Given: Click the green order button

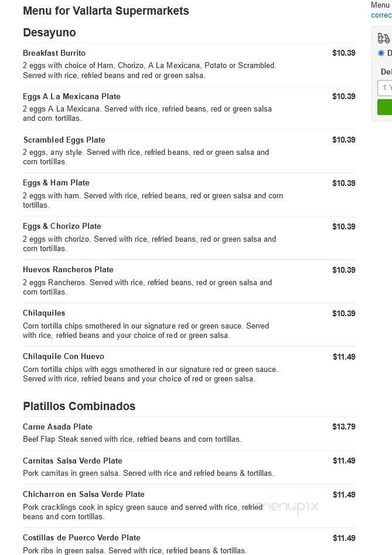Looking at the screenshot, I should [386, 107].
